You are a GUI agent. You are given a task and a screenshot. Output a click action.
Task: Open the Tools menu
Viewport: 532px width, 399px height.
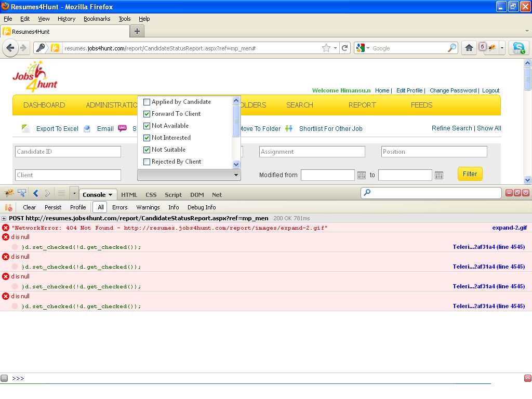(x=125, y=19)
